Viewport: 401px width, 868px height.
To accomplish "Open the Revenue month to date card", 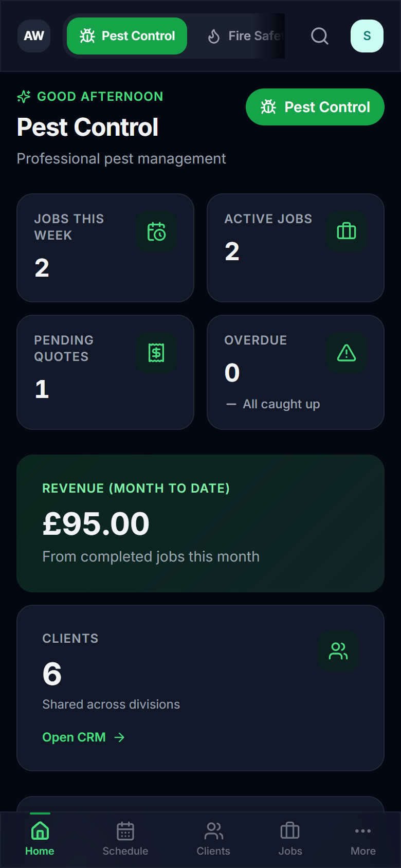I will click(200, 523).
